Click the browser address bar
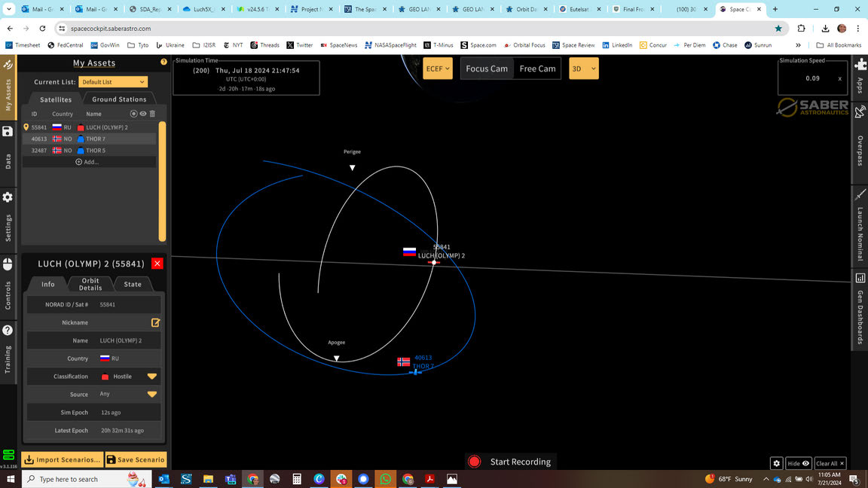 (415, 28)
